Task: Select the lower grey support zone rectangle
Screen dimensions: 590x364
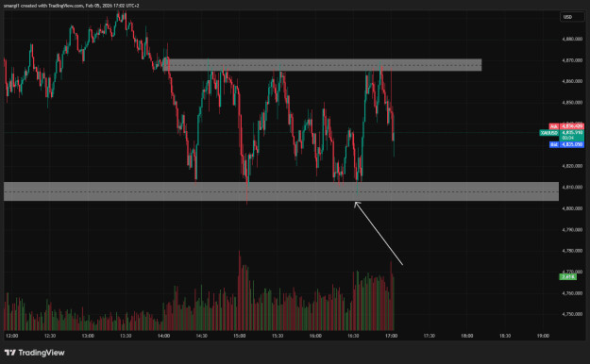Action: click(281, 191)
